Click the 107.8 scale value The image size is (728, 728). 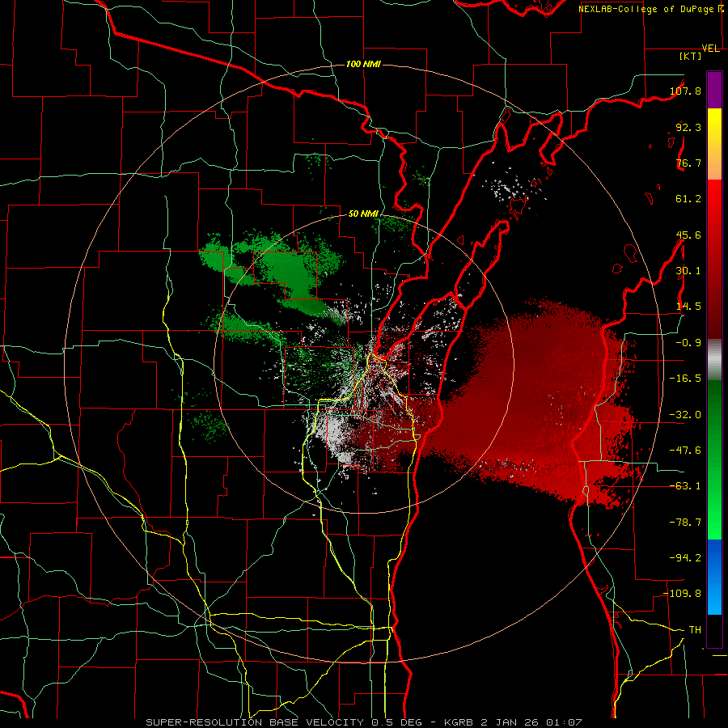pyautogui.click(x=685, y=91)
